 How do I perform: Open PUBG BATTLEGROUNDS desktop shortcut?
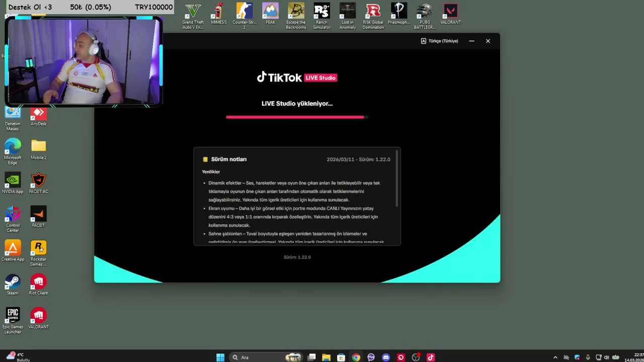[425, 17]
